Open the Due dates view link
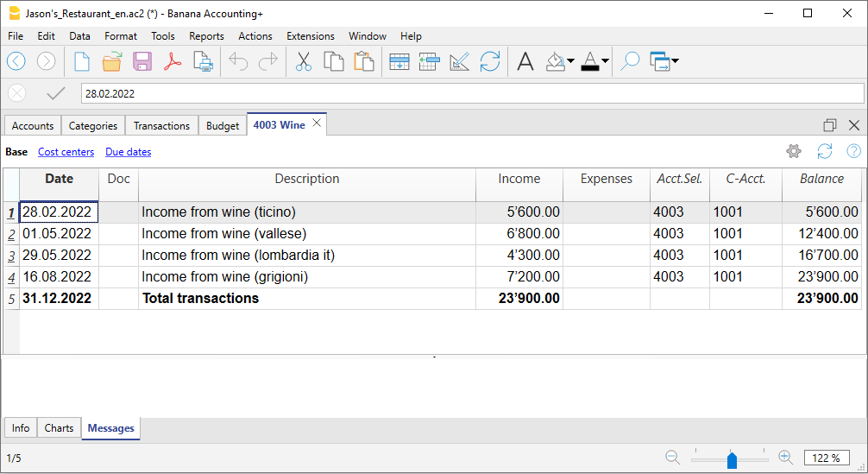868x474 pixels. [128, 152]
